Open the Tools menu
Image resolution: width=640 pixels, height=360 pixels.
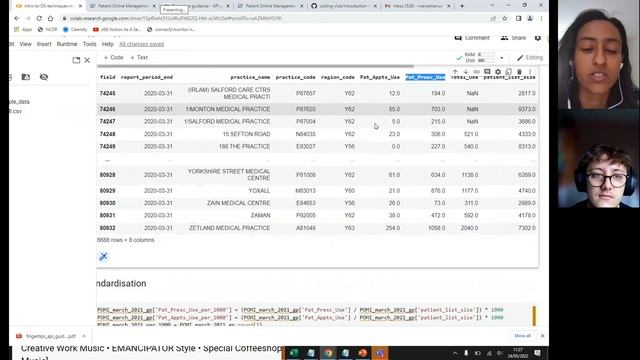coord(89,44)
